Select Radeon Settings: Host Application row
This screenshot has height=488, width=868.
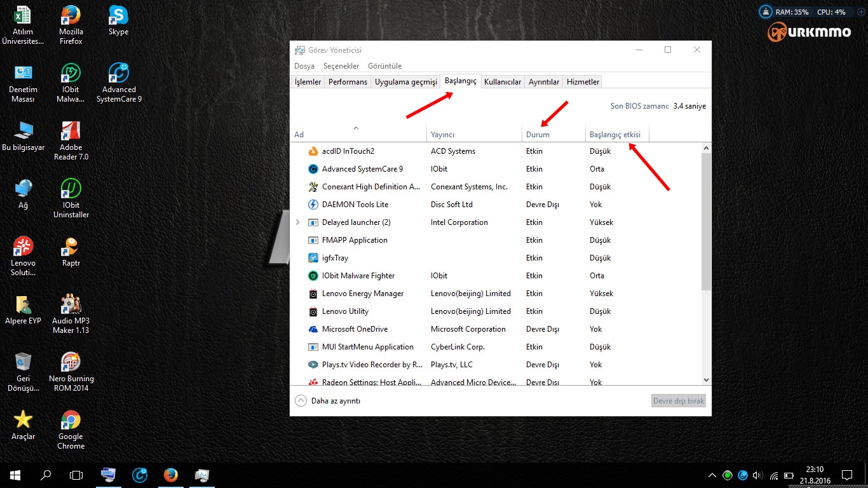coord(495,381)
